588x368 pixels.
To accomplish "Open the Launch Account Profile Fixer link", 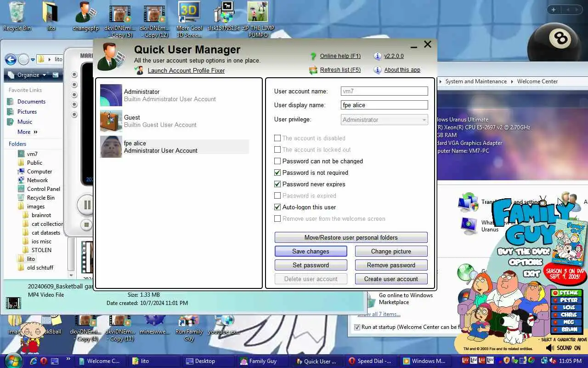I will 187,70.
